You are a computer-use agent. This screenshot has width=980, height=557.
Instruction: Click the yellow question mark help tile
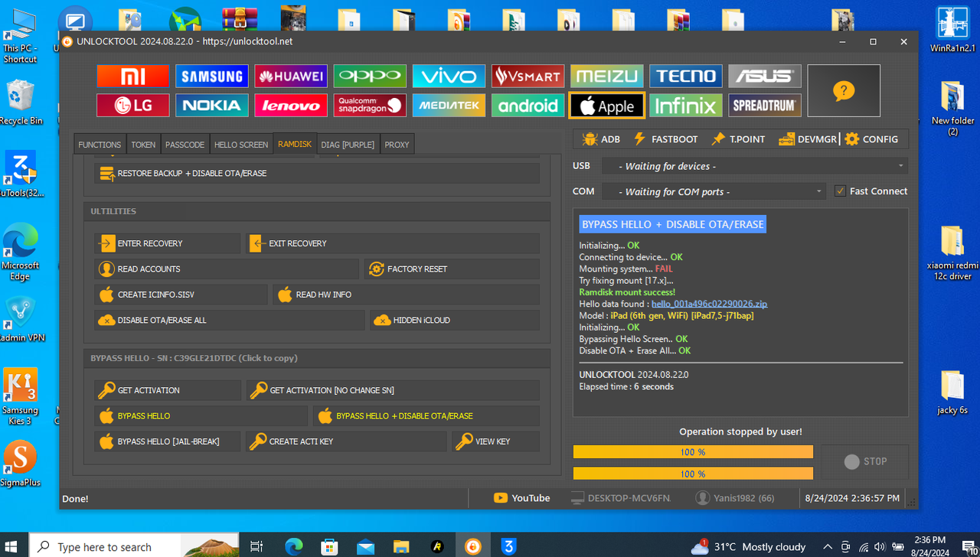pos(844,91)
